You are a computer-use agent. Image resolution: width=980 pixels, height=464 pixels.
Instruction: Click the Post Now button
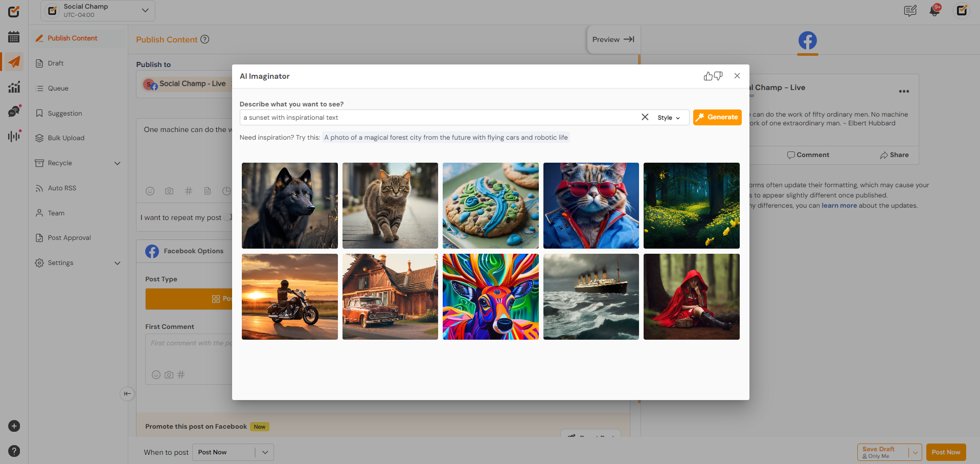[946, 452]
